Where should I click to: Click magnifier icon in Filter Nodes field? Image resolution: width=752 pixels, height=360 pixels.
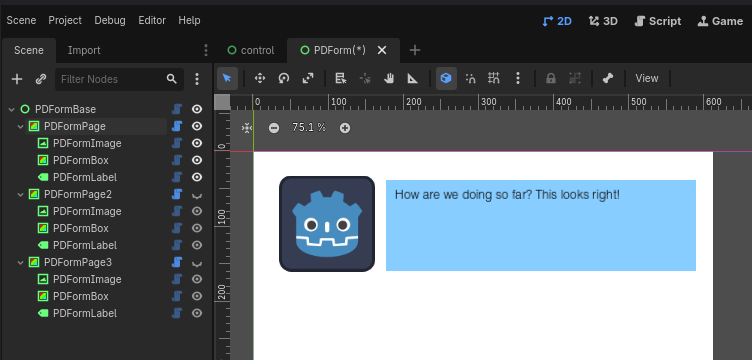(172, 79)
